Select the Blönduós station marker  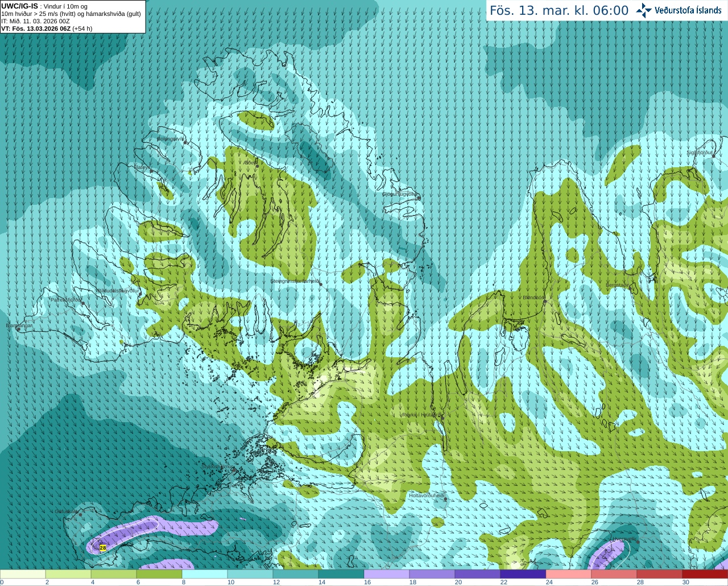[545, 302]
